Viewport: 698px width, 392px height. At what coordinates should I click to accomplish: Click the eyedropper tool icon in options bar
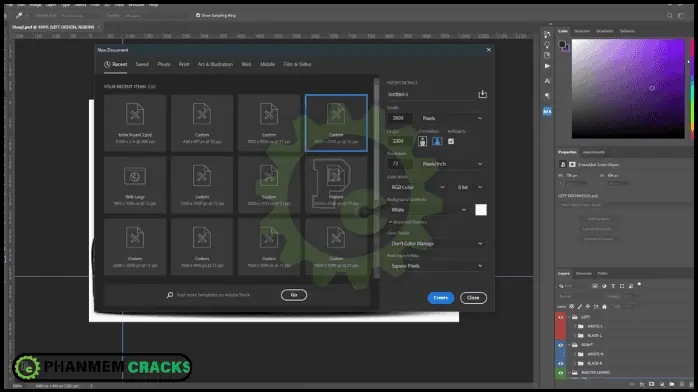(19, 16)
